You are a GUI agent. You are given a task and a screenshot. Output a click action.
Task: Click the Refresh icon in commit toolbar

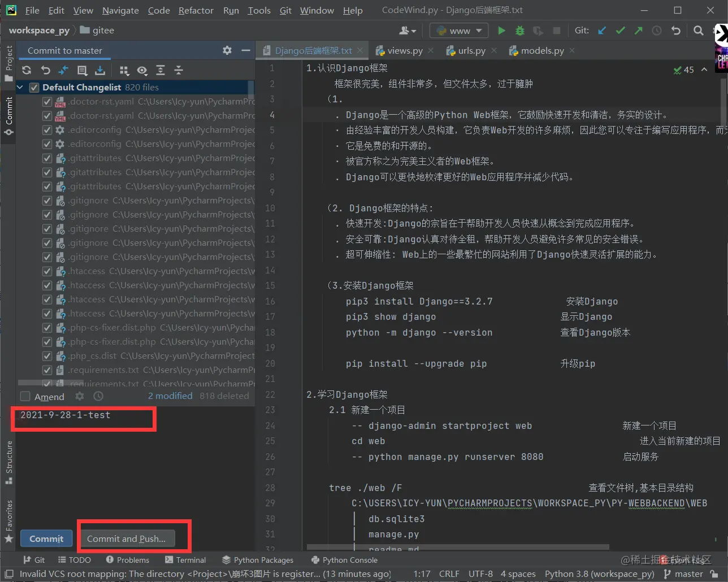[x=27, y=70]
